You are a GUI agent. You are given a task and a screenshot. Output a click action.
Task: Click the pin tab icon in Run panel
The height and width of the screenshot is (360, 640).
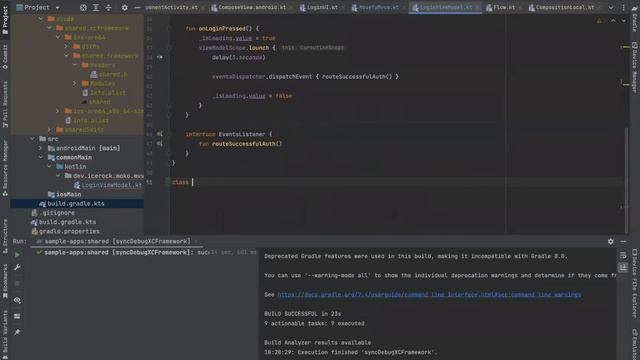17,333
